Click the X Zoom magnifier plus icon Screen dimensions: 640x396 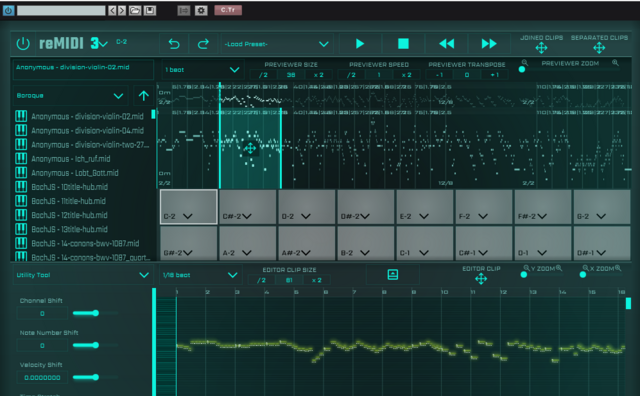click(618, 268)
